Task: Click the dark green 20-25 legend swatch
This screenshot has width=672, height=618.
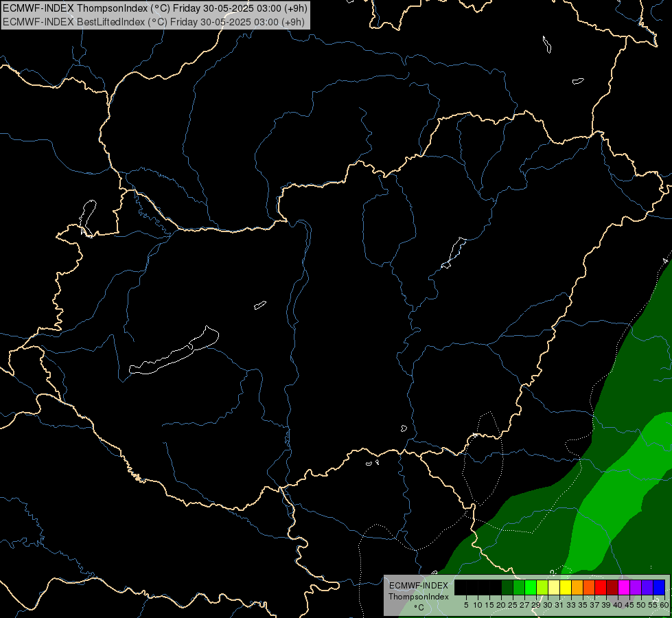Action: tap(507, 587)
